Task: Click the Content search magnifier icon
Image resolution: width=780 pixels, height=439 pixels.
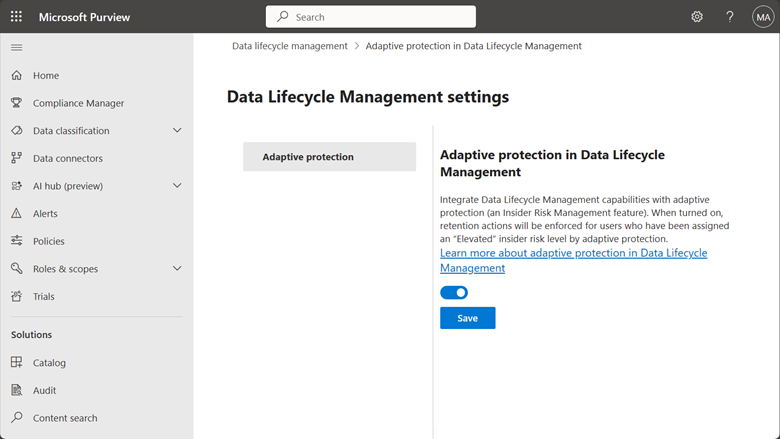Action: click(16, 418)
